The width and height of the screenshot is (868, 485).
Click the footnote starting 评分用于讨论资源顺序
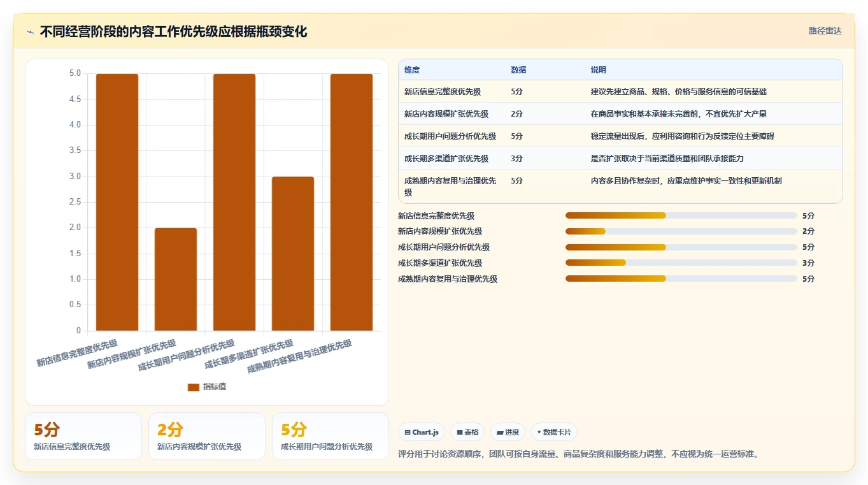[x=578, y=454]
